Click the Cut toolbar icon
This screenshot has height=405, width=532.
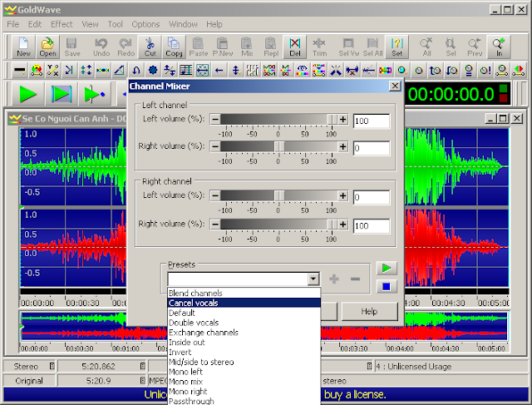pos(150,47)
